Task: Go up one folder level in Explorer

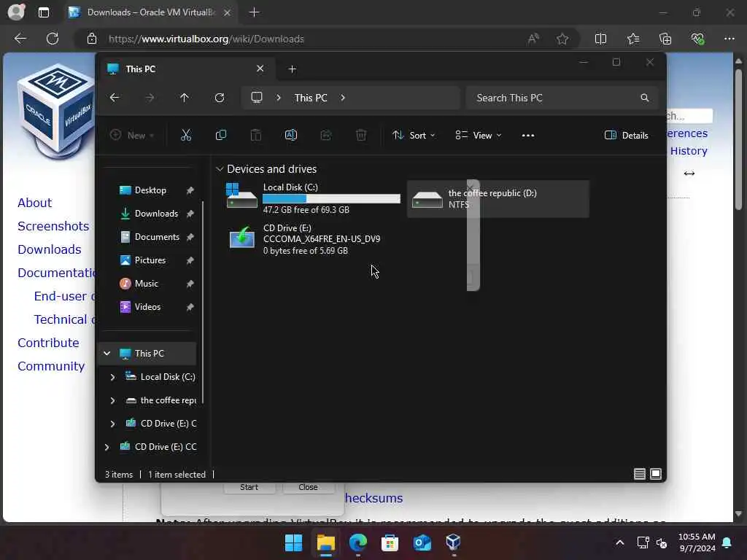Action: click(x=185, y=98)
